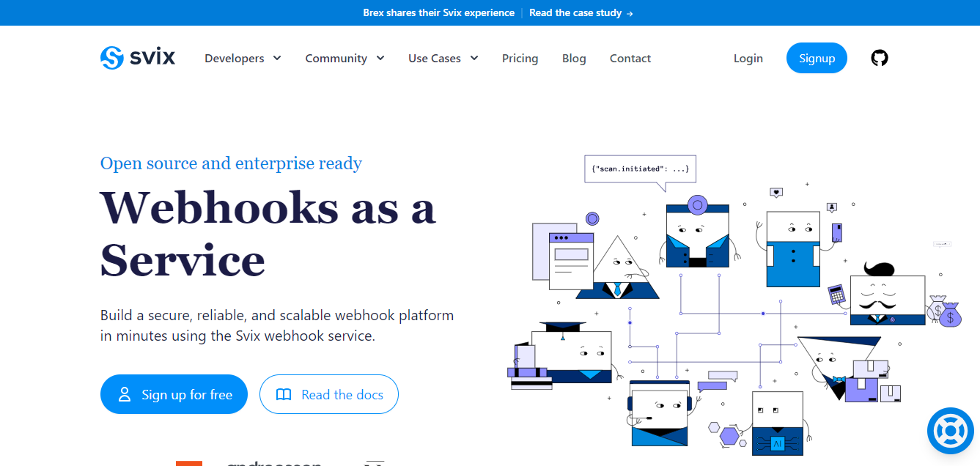
Task: Click the Signup button in header
Action: click(x=817, y=58)
